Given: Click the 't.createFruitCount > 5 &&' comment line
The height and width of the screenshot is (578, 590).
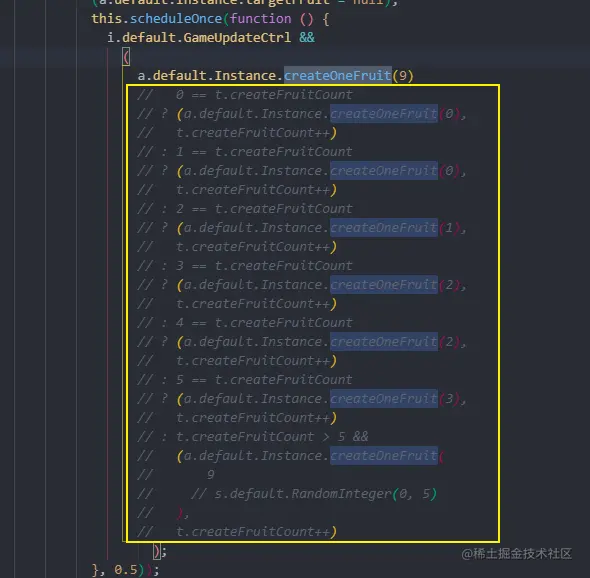Looking at the screenshot, I should [x=253, y=437].
